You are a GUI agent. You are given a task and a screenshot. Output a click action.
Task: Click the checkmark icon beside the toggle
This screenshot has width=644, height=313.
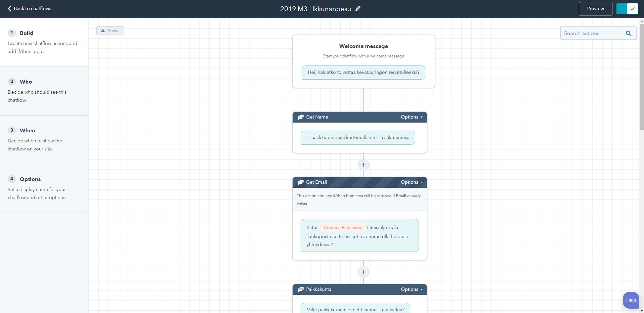(x=633, y=8)
